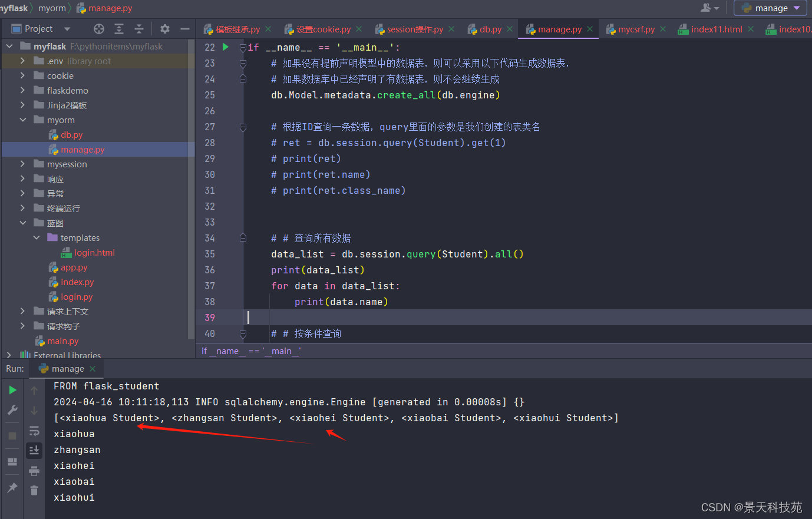Click the down arrow in Run console toolbar

(34, 411)
